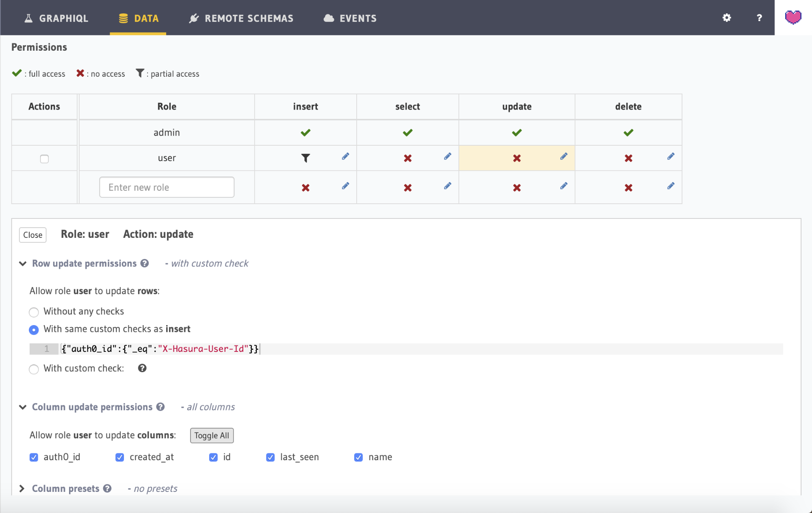Click the Toggle All button
The width and height of the screenshot is (812, 513).
pos(212,435)
